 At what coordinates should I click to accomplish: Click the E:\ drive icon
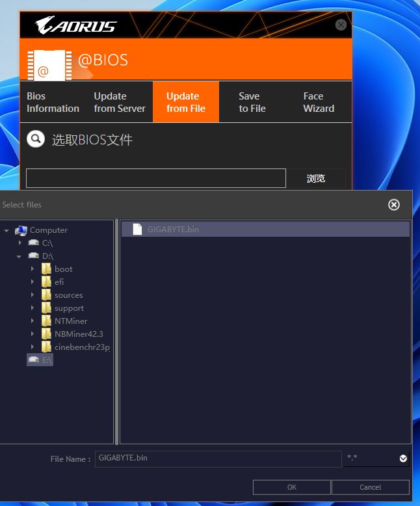(x=34, y=360)
